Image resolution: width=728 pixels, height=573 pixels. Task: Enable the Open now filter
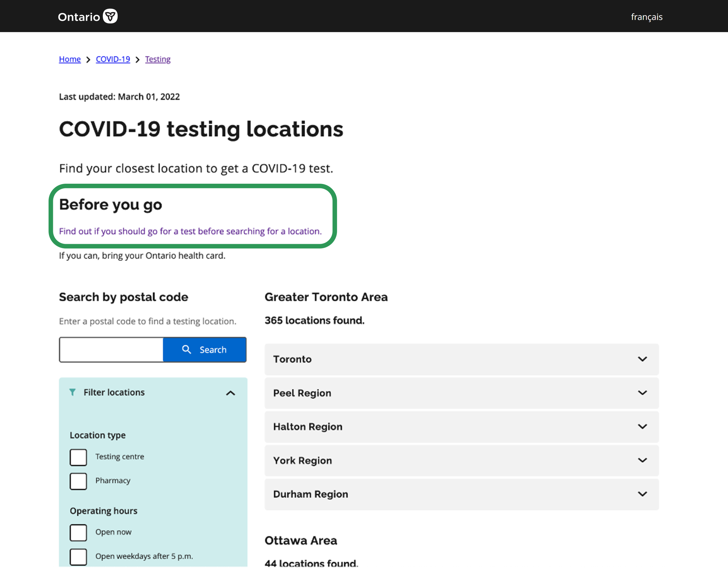click(x=78, y=533)
